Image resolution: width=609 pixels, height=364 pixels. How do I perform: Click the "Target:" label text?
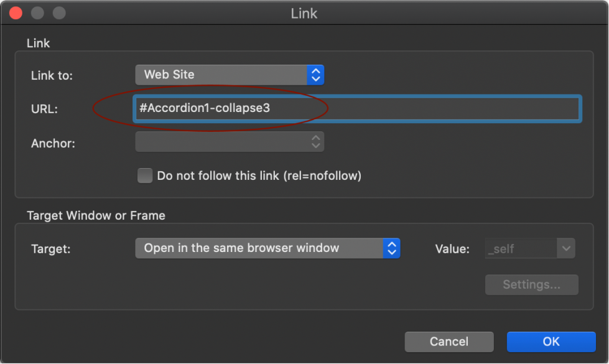point(51,249)
